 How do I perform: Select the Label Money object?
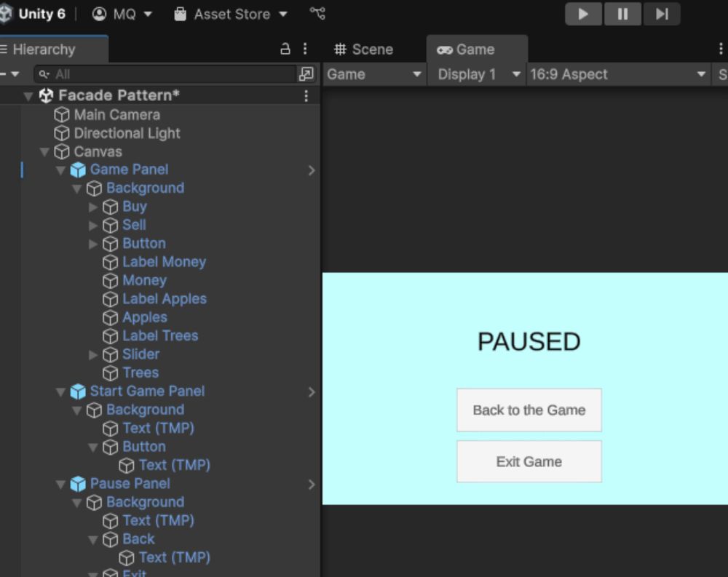tap(164, 262)
